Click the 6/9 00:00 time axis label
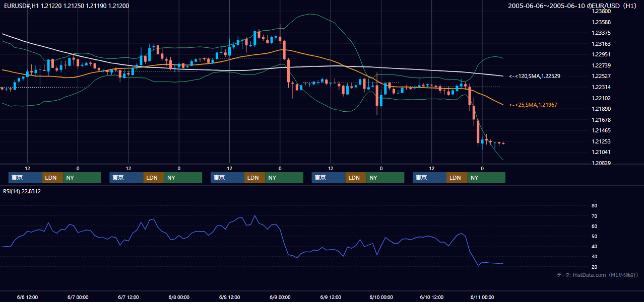The width and height of the screenshot is (644, 302). [280, 297]
